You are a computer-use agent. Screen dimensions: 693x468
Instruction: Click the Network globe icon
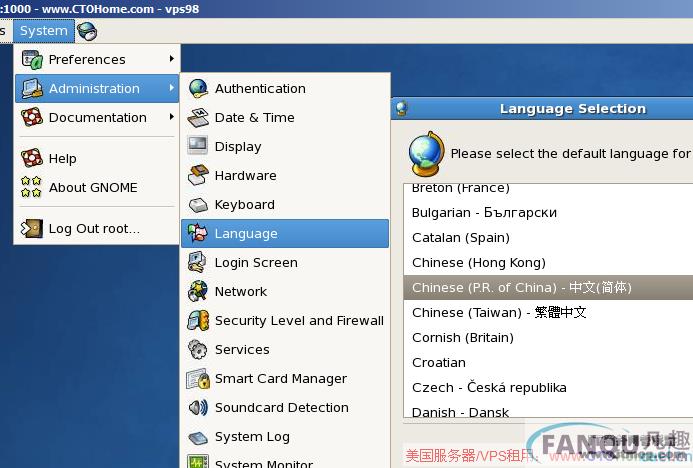[198, 292]
